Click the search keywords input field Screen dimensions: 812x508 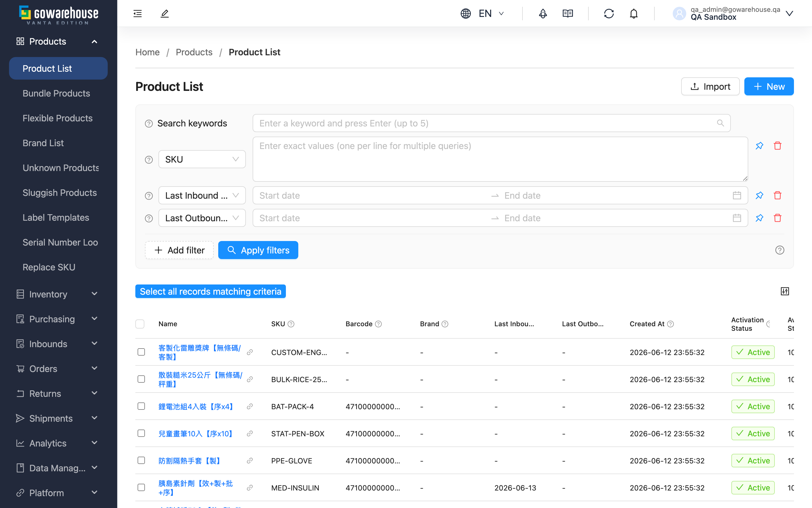tap(491, 123)
